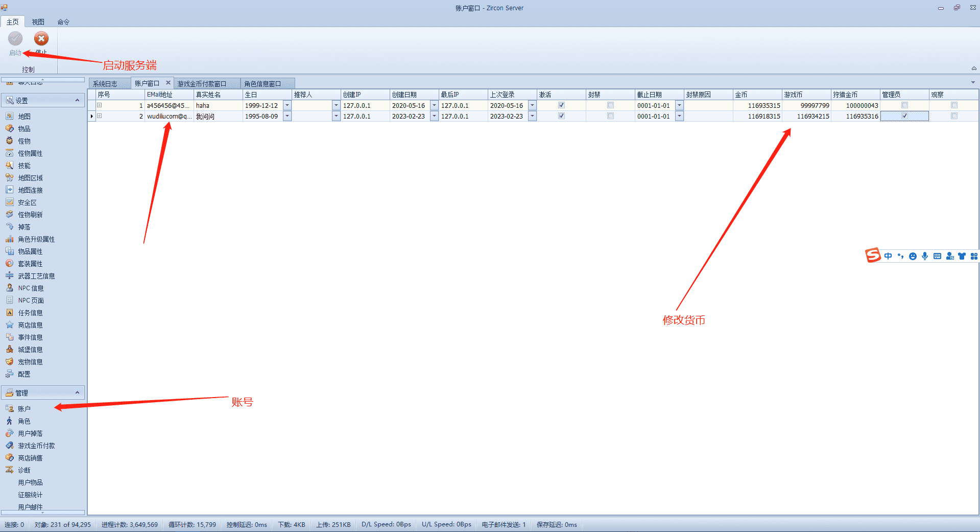This screenshot has height=532, width=980.
Task: Open 用户掉落 in management list
Action: (x=30, y=433)
